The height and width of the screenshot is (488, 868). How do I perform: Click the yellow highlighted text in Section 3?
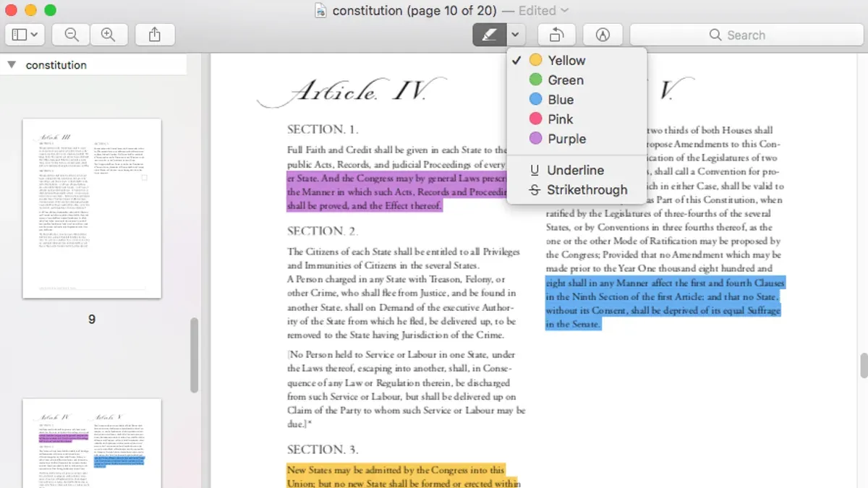tap(403, 477)
